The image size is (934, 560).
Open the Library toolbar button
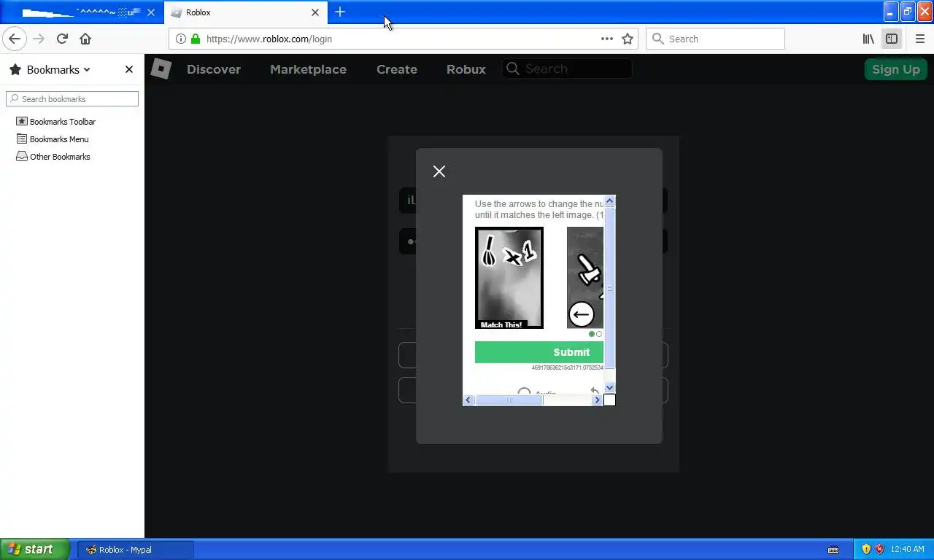pos(868,39)
